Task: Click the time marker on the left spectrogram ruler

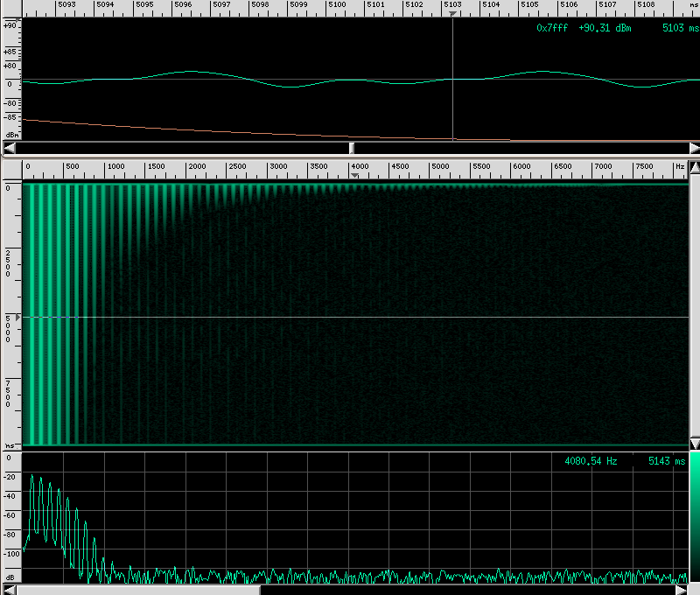Action: 17,317
